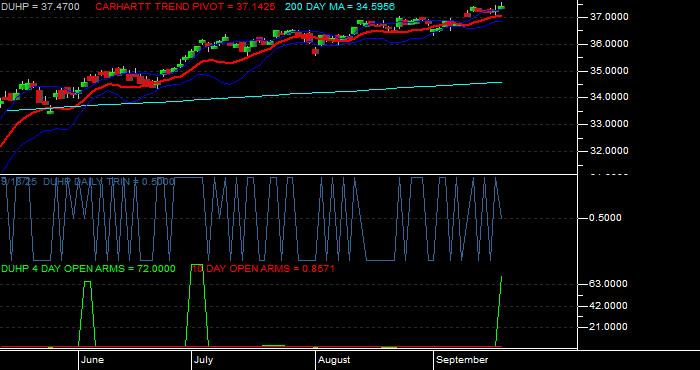Click the September month marker on time axis

[x=462, y=360]
